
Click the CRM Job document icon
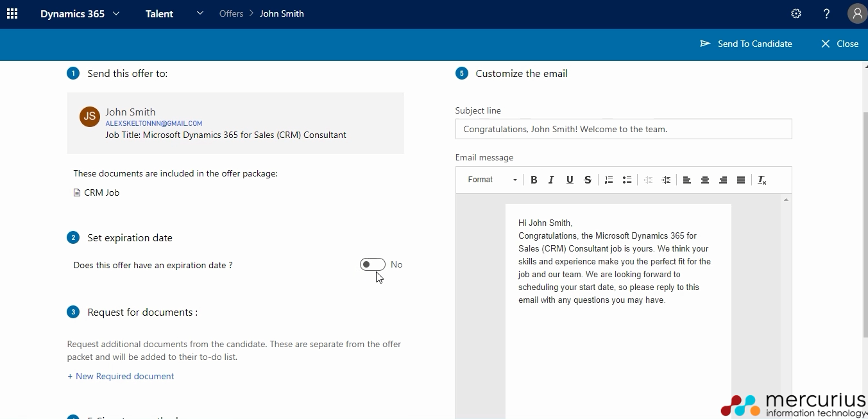click(x=77, y=192)
